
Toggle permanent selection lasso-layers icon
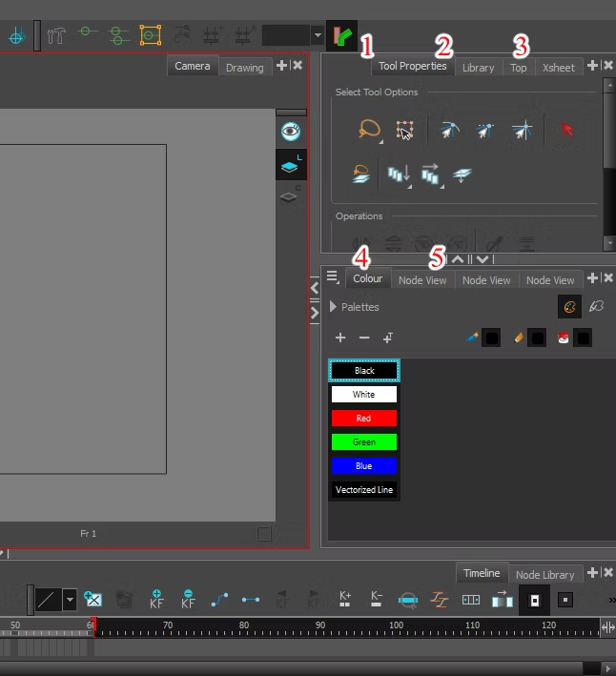(360, 174)
